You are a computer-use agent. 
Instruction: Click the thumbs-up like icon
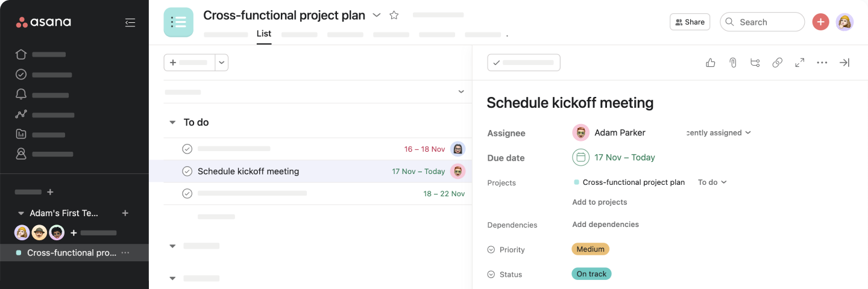[711, 63]
